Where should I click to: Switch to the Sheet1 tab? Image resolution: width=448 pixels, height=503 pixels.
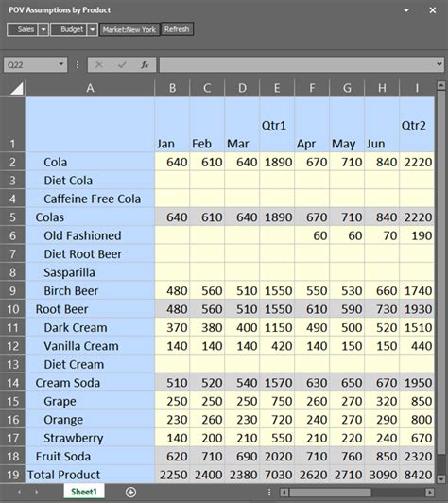point(84,492)
